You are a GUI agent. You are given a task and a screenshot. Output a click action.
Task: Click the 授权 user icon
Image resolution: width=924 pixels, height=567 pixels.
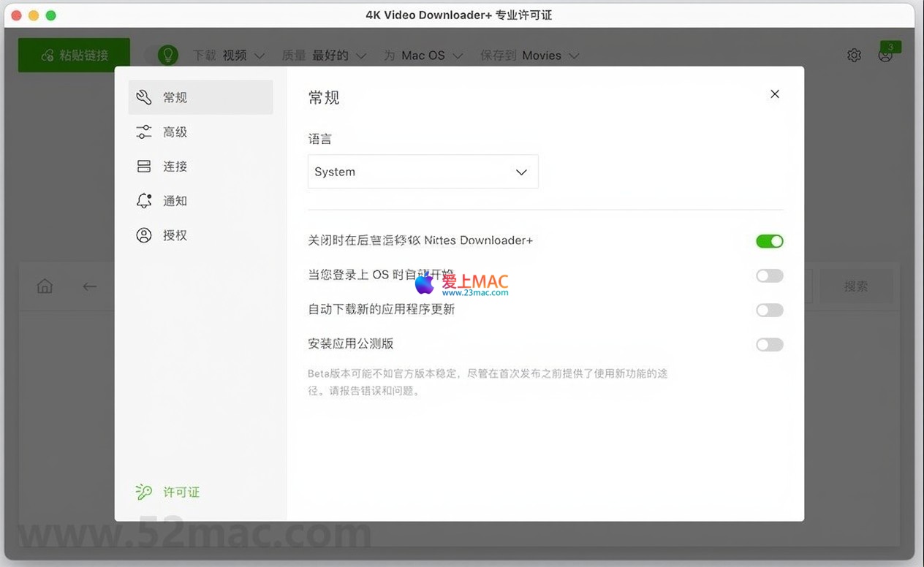coord(144,235)
